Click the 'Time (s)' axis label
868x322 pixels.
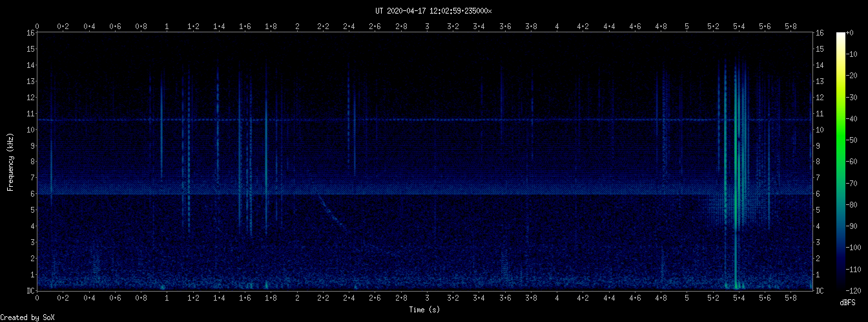tap(425, 310)
